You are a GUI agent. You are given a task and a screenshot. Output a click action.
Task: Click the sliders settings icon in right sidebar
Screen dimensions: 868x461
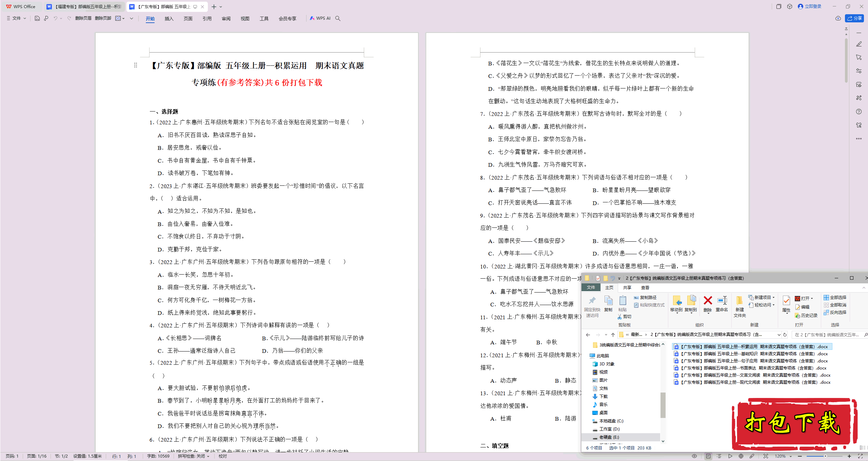click(859, 71)
